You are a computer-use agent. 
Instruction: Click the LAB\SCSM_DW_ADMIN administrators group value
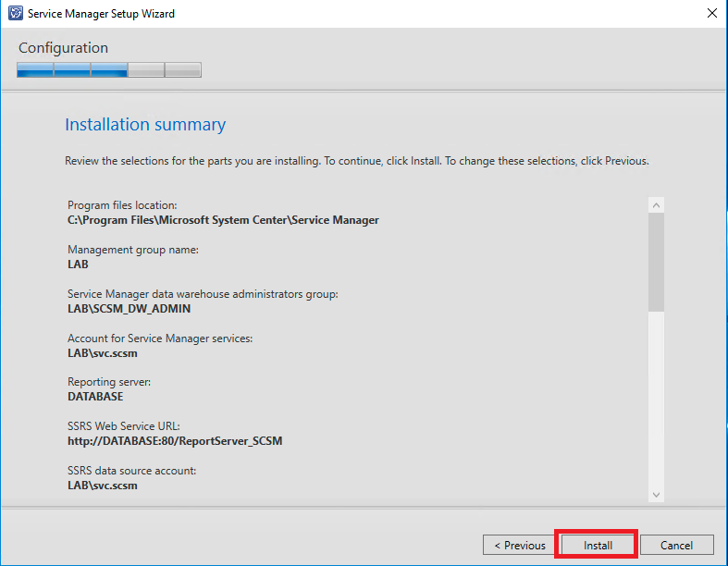click(x=129, y=309)
